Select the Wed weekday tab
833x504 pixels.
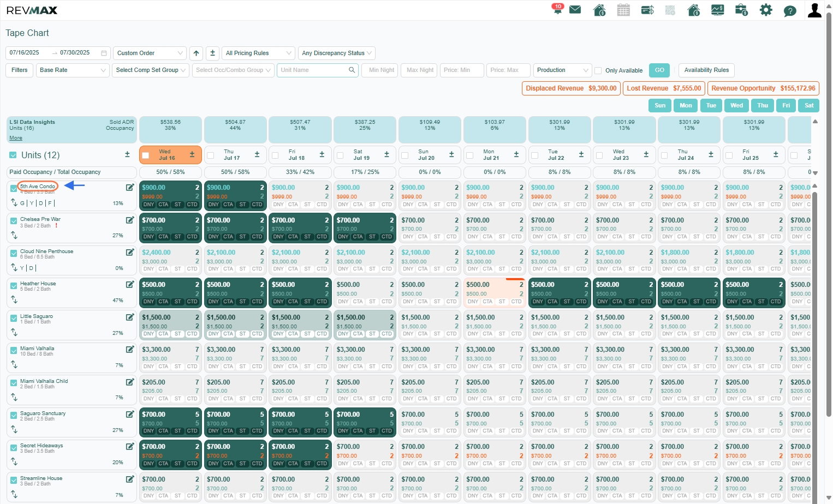tap(737, 105)
